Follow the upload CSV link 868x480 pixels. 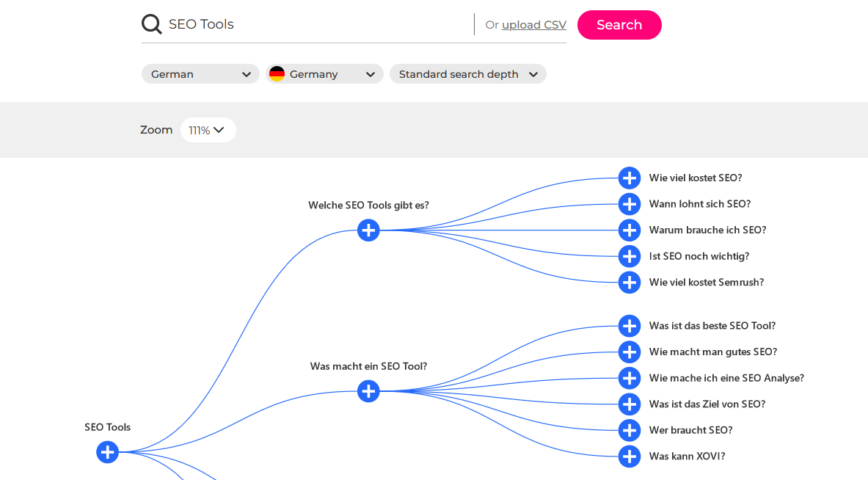pyautogui.click(x=533, y=25)
